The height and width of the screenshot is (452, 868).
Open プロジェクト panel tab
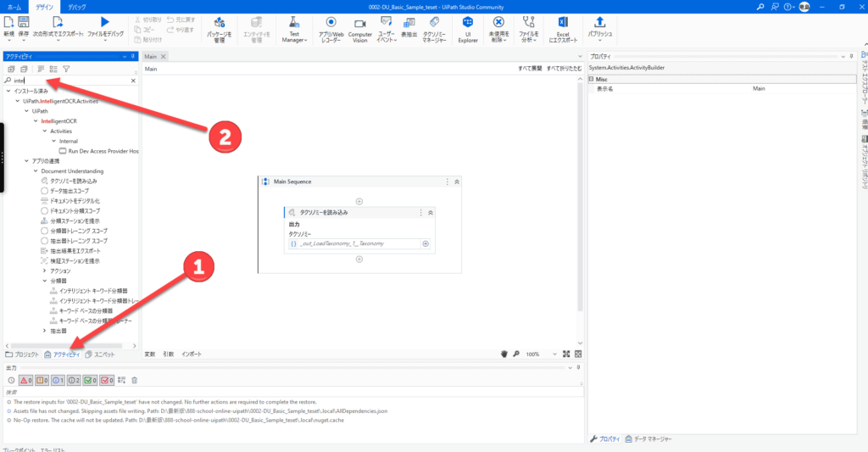click(x=22, y=354)
